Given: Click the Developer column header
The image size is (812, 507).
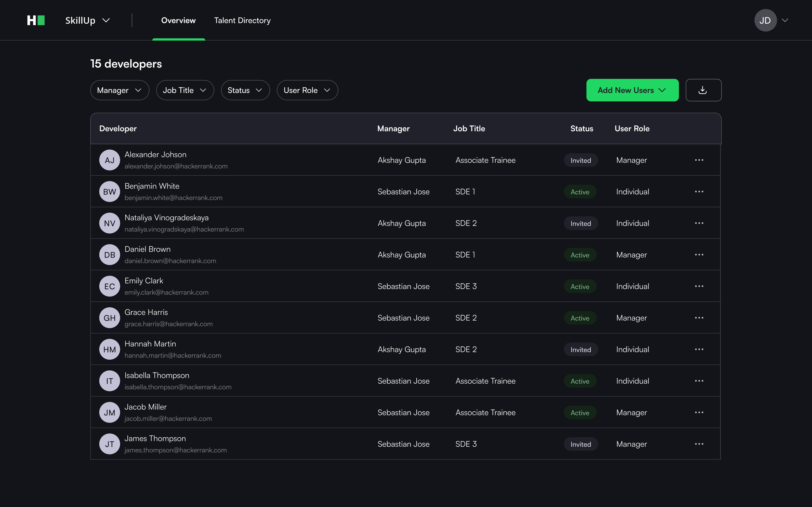Looking at the screenshot, I should [118, 129].
